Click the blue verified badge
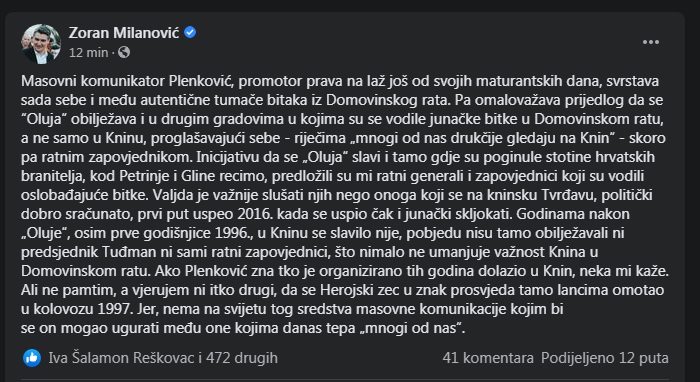Screen dimensions: 700x382 pyautogui.click(x=190, y=32)
